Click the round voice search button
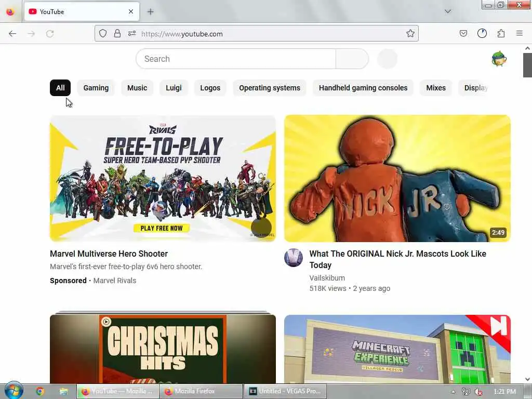This screenshot has height=399, width=532. pos(387,59)
